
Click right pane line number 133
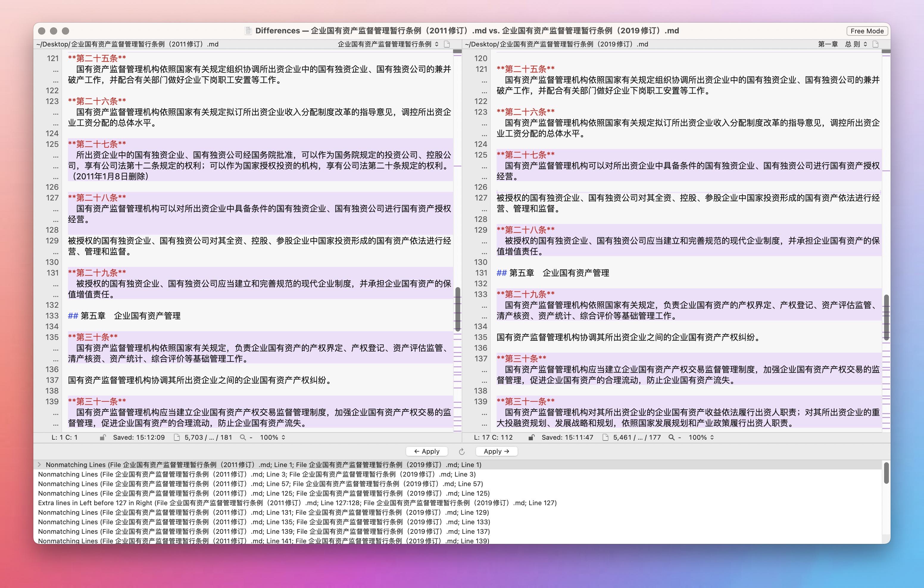click(x=481, y=294)
